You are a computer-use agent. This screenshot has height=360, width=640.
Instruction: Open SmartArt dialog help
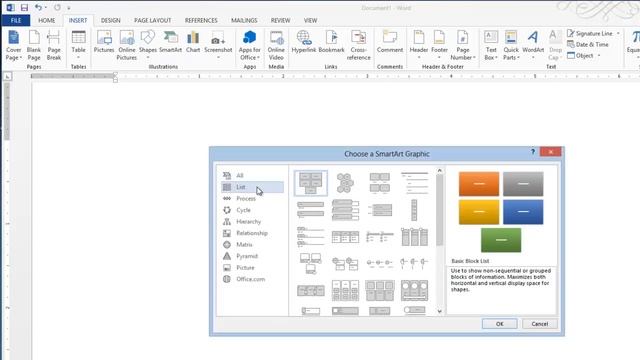point(533,152)
